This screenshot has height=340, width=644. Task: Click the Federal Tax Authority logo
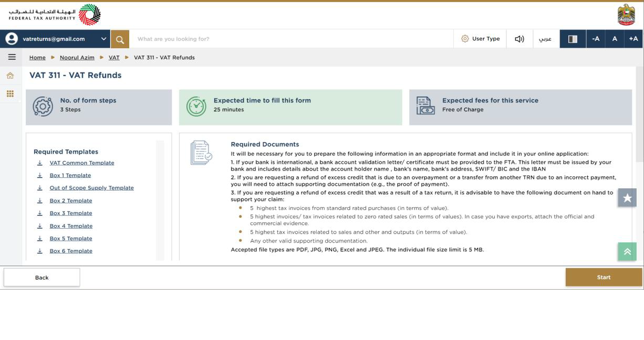click(x=54, y=15)
